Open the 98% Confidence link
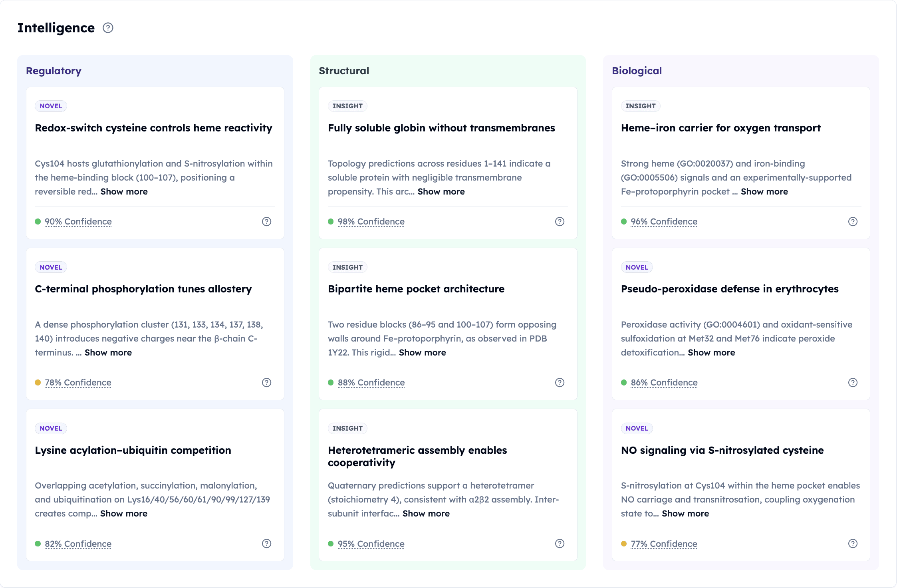This screenshot has width=897, height=588. point(371,222)
